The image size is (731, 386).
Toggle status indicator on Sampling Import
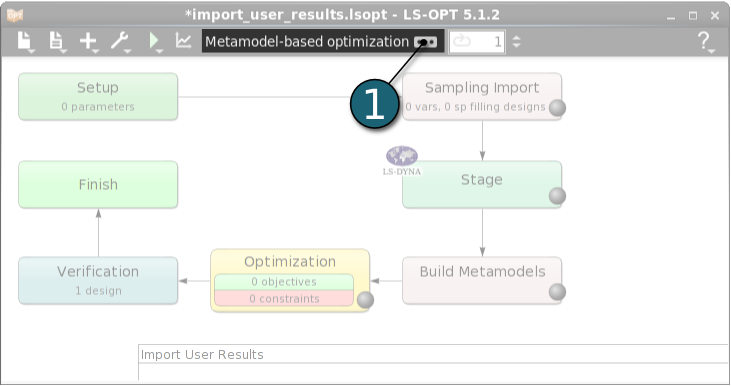pos(557,108)
